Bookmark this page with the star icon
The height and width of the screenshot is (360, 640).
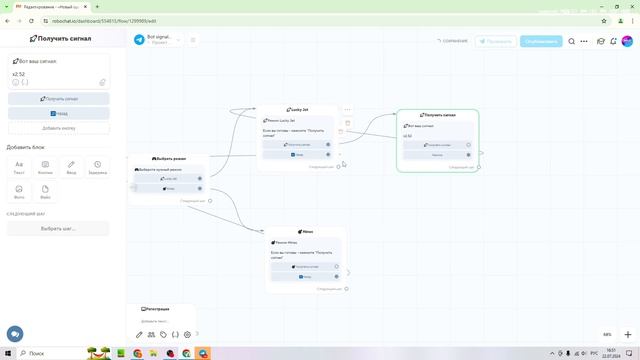click(x=604, y=21)
